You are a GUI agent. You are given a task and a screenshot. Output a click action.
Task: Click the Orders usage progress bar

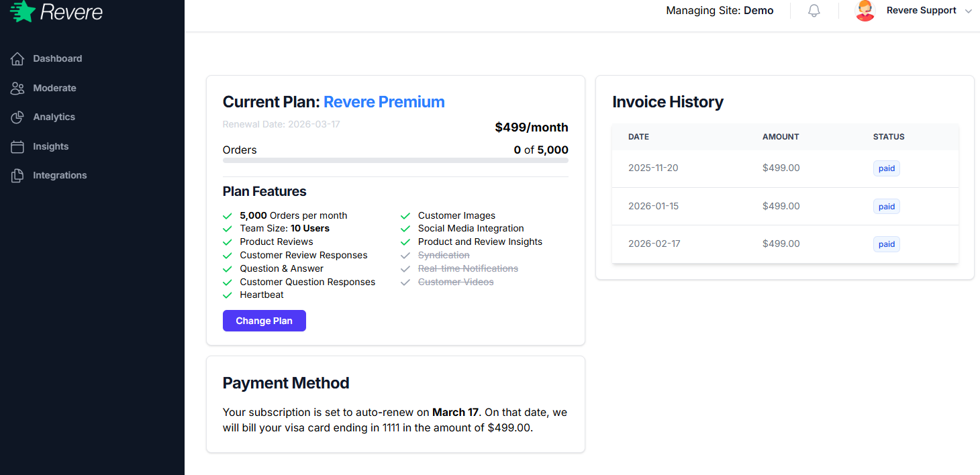click(x=395, y=161)
